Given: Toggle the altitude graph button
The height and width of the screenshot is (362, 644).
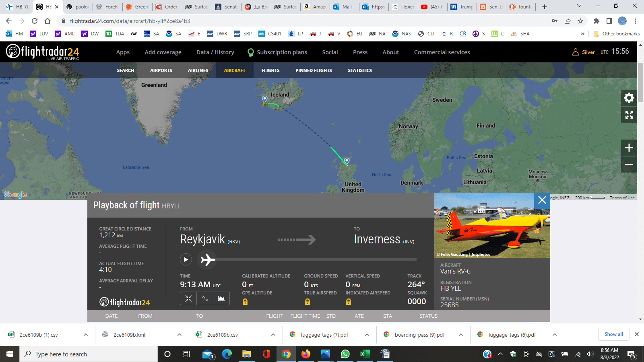Looking at the screenshot, I should [x=221, y=298].
